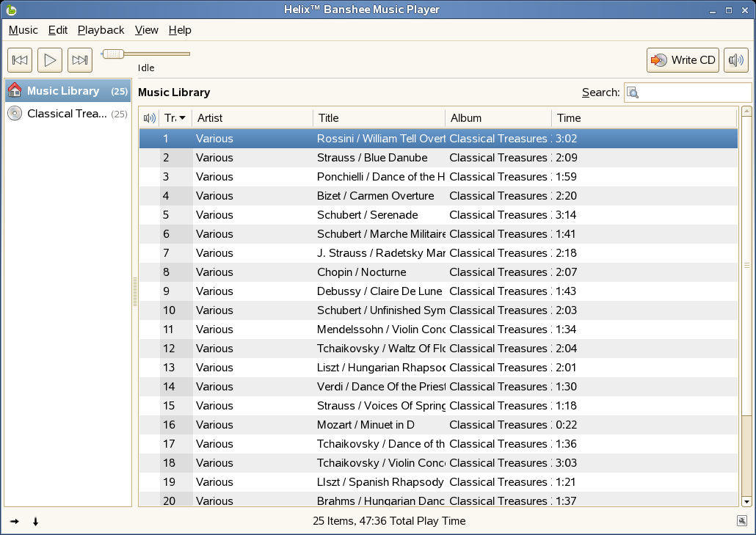Select the Classical Treasures CD icon
This screenshot has width=756, height=535.
pyautogui.click(x=15, y=114)
